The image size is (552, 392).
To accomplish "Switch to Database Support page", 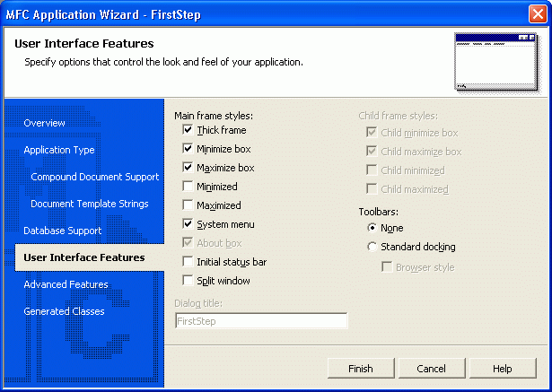I will point(62,231).
